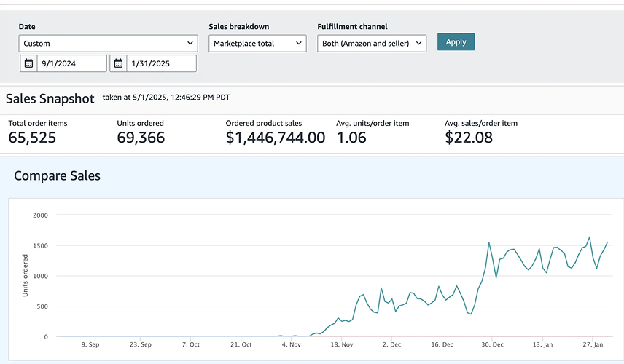Click the end date field 1/31/2025
Image resolution: width=624 pixels, height=364 pixels.
161,63
